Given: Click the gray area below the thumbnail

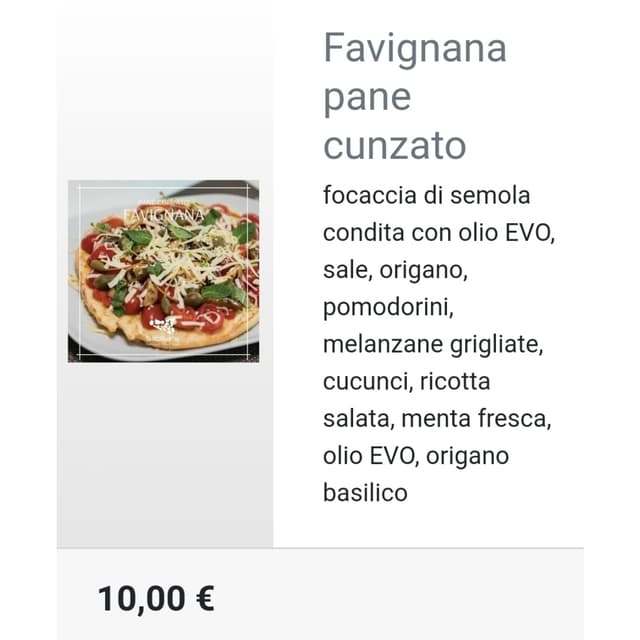Looking at the screenshot, I should (x=164, y=455).
